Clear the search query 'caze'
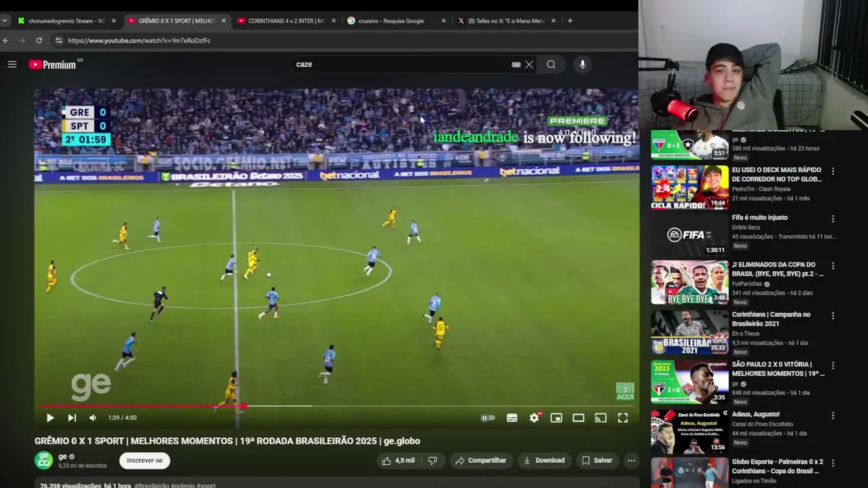This screenshot has height=488, width=868. [529, 64]
